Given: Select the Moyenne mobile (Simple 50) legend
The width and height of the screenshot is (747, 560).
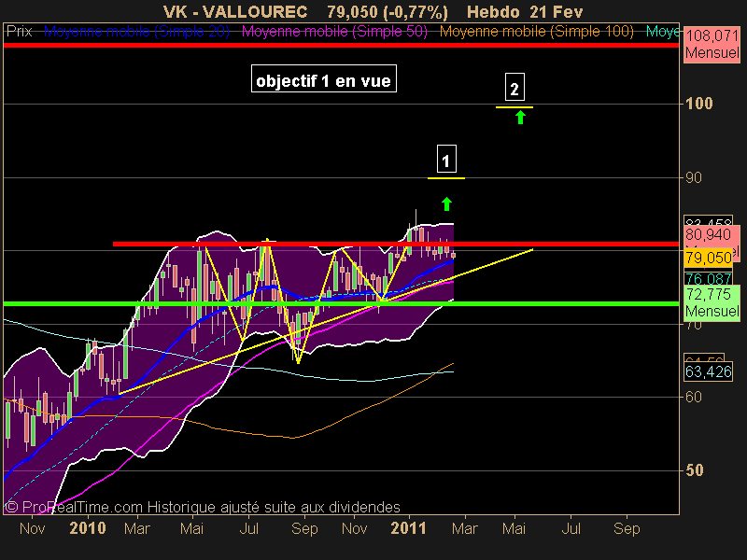Looking at the screenshot, I should click(x=334, y=32).
